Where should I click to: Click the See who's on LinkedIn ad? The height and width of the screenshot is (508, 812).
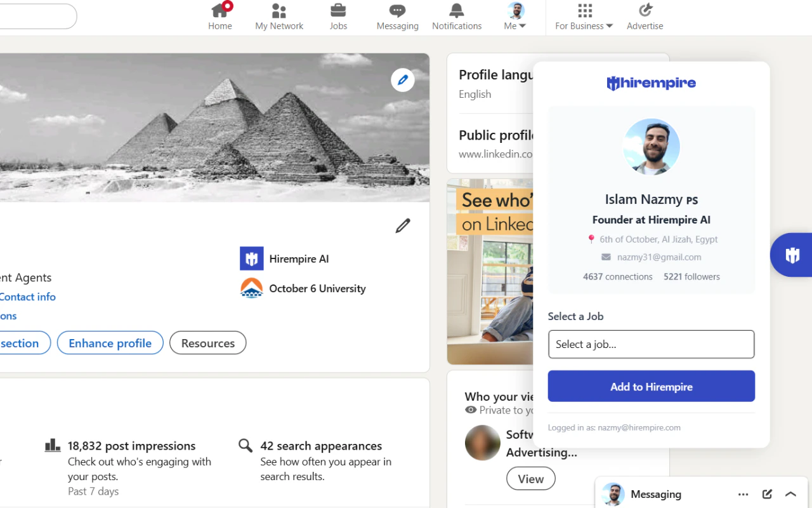tap(490, 272)
